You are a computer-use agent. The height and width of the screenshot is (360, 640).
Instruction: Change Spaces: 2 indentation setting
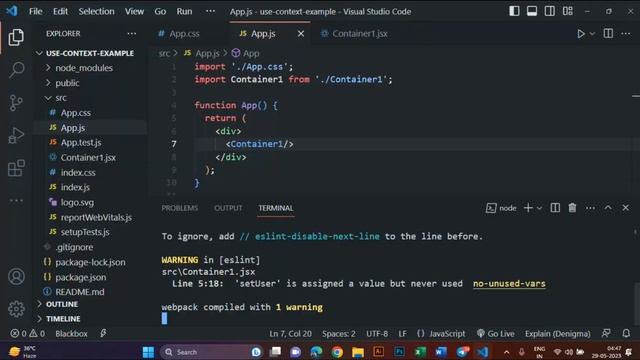coord(338,333)
